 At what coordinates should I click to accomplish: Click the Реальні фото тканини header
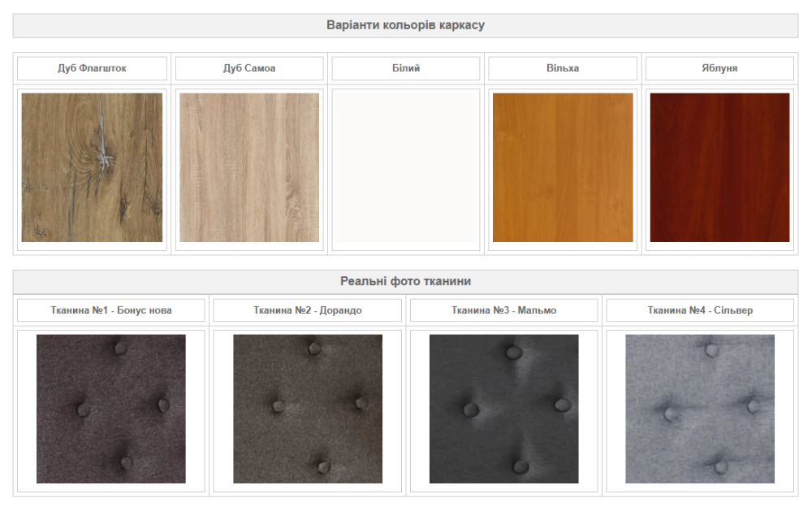(405, 281)
